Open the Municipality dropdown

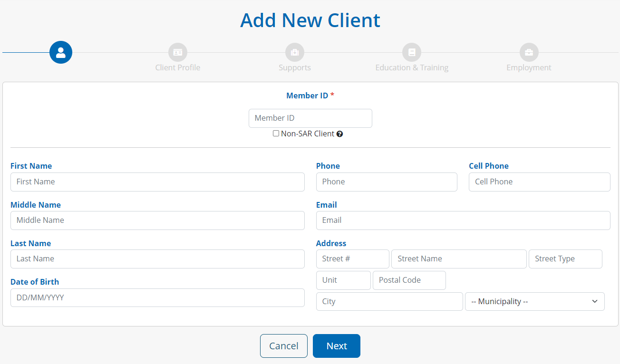coord(534,301)
